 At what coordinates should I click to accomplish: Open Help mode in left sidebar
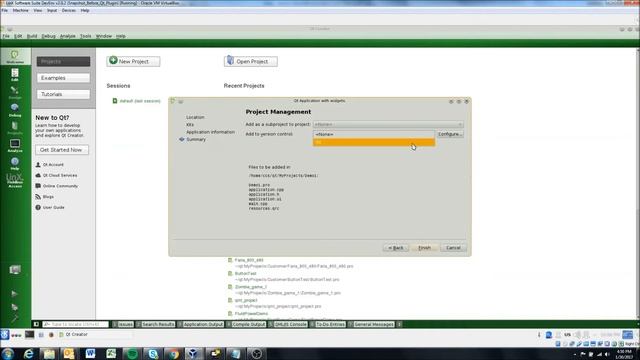[15, 163]
